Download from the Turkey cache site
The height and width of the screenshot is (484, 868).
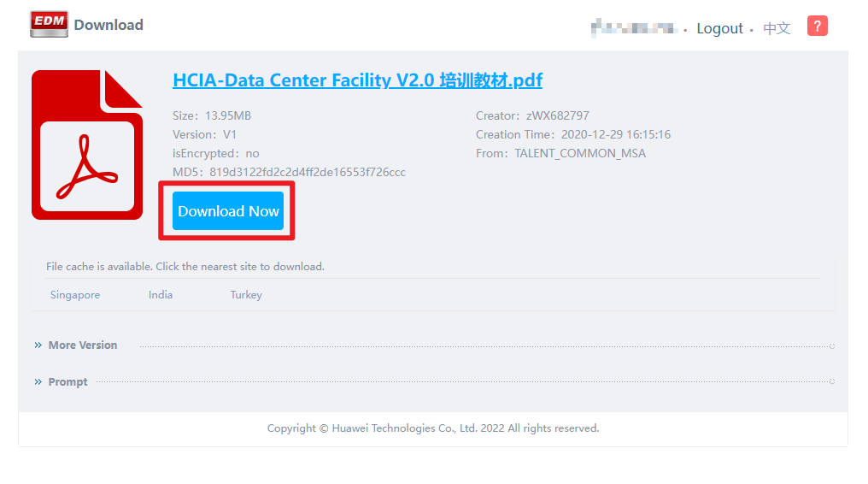tap(246, 295)
